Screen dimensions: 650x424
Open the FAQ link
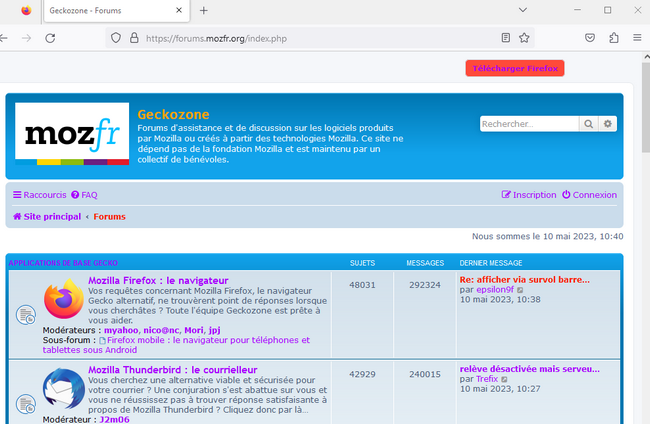click(x=84, y=195)
